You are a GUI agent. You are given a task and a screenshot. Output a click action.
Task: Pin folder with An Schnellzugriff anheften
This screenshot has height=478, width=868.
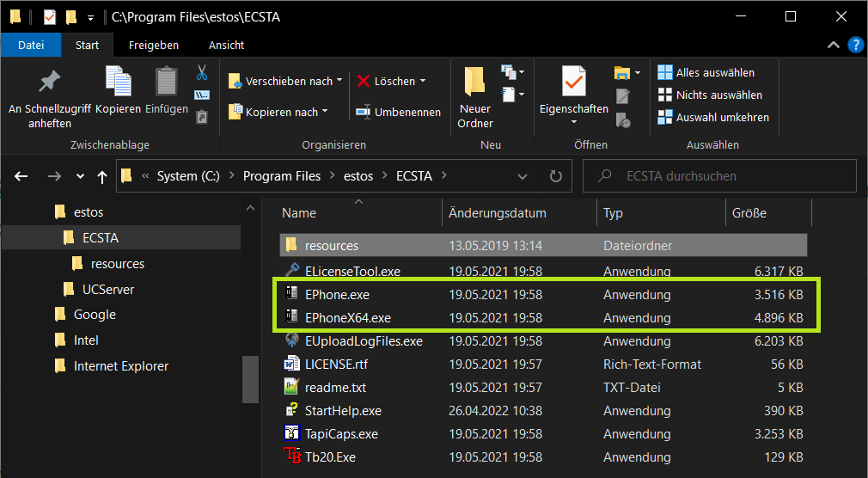(50, 96)
